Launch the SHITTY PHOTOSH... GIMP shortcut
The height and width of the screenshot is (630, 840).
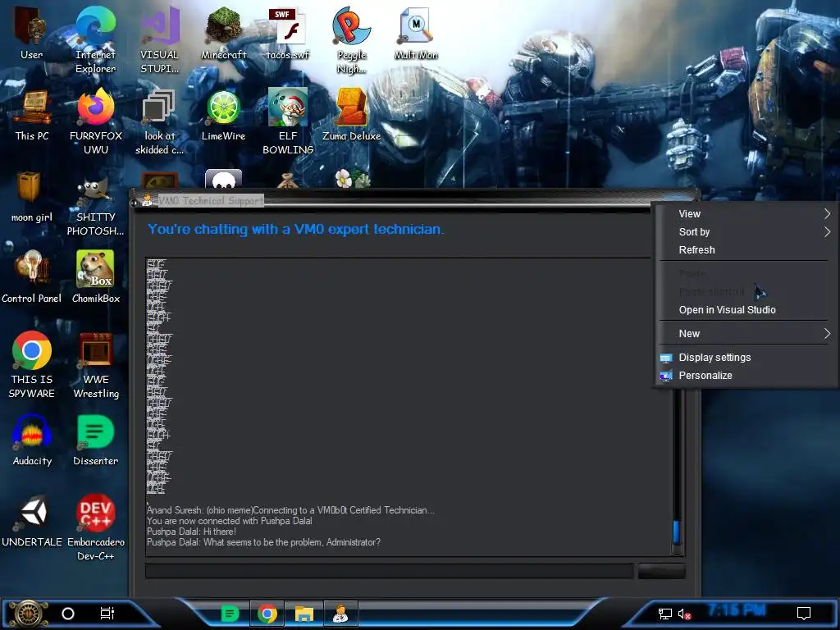point(95,203)
